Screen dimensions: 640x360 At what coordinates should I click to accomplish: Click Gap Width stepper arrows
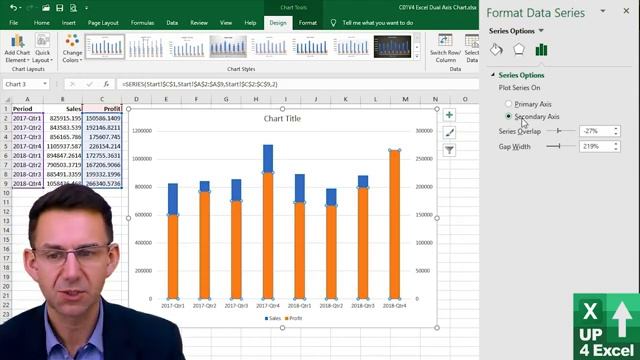click(616, 147)
